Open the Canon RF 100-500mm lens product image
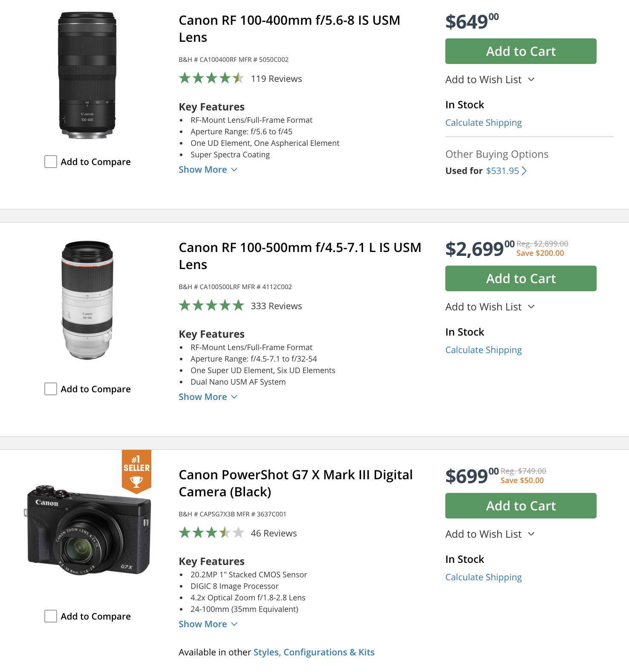Screen dimensions: 629x672 click(x=87, y=300)
